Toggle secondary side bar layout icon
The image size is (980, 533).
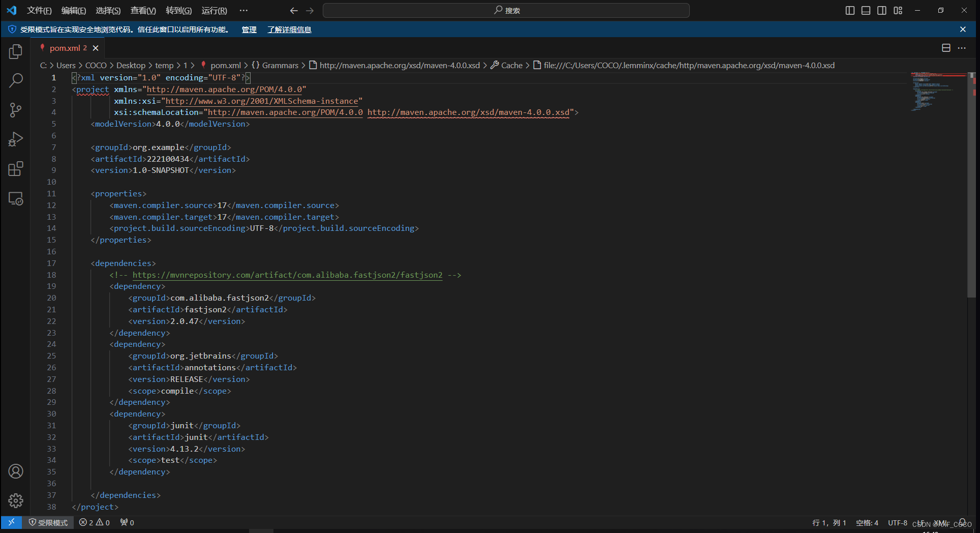click(x=882, y=10)
